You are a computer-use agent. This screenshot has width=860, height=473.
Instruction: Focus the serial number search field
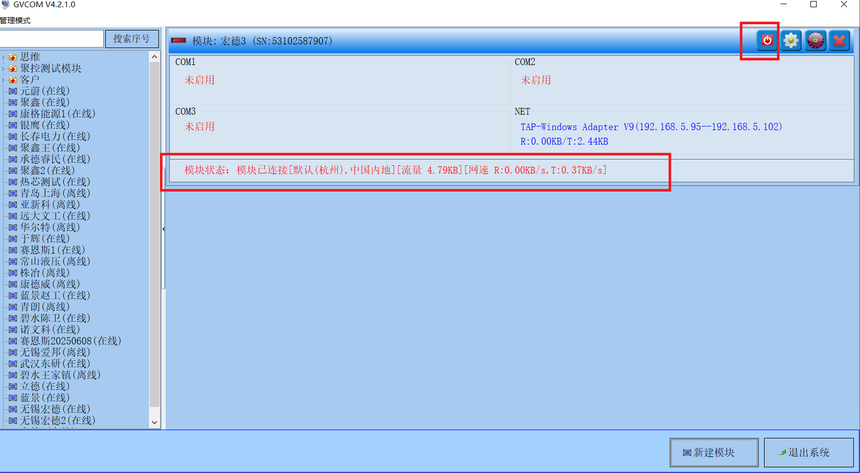52,39
